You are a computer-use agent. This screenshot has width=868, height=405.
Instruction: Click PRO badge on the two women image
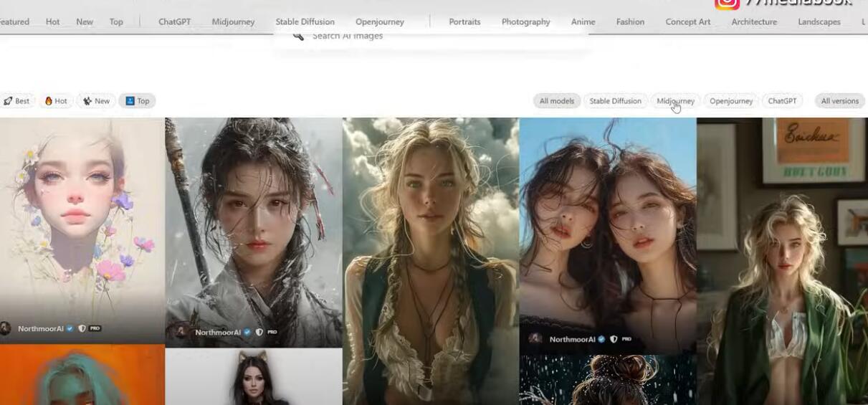coord(627,339)
